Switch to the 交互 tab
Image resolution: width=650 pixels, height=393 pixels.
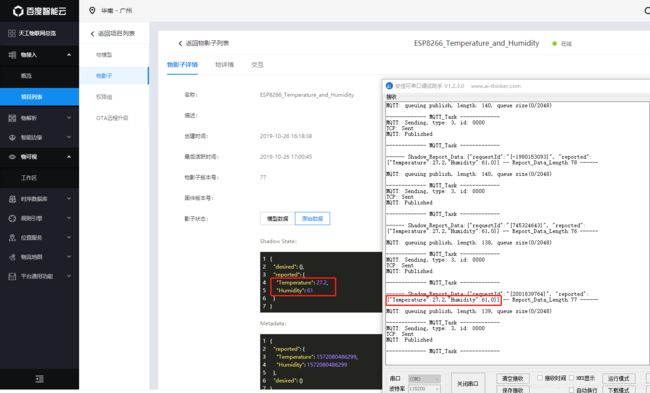257,65
